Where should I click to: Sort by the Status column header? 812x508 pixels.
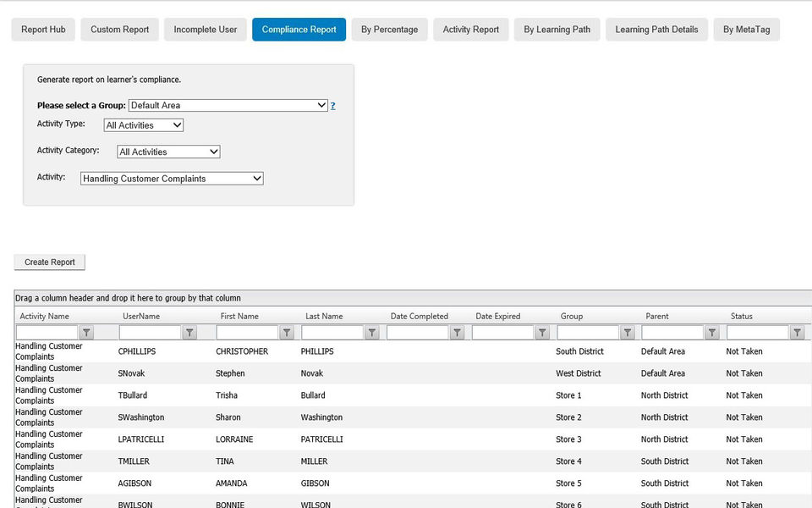(742, 316)
